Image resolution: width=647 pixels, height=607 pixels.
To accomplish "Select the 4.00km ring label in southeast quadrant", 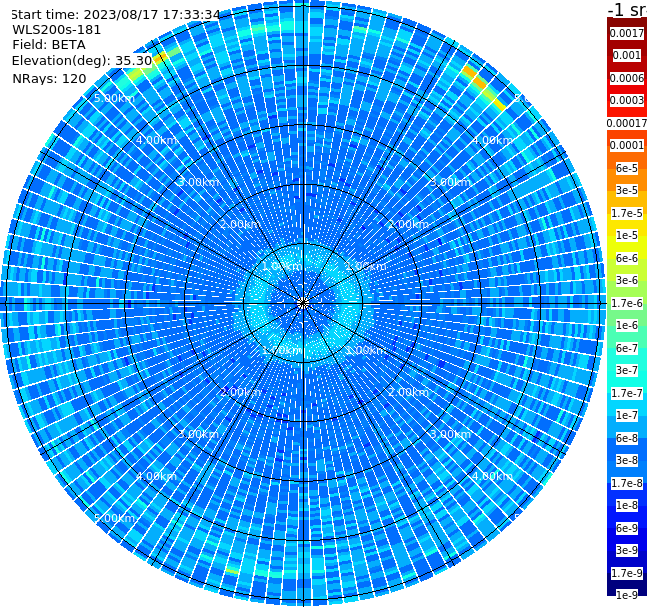I will click(492, 476).
